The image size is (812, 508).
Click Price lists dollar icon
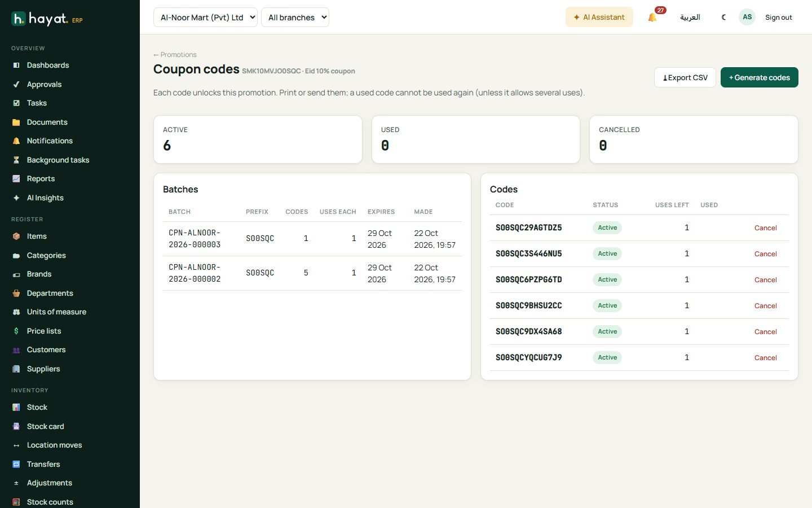point(16,331)
